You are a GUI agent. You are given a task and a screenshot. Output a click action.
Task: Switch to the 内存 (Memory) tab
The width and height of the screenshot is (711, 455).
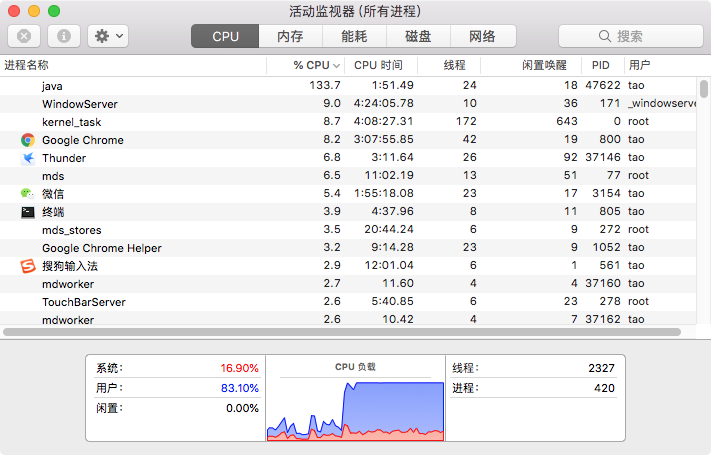290,36
